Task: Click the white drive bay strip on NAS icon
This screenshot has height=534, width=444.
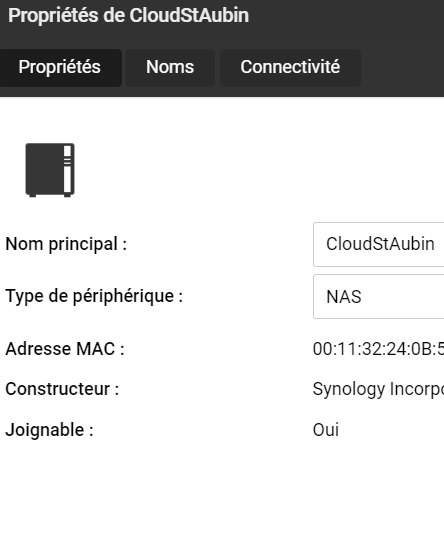Action: click(x=67, y=169)
